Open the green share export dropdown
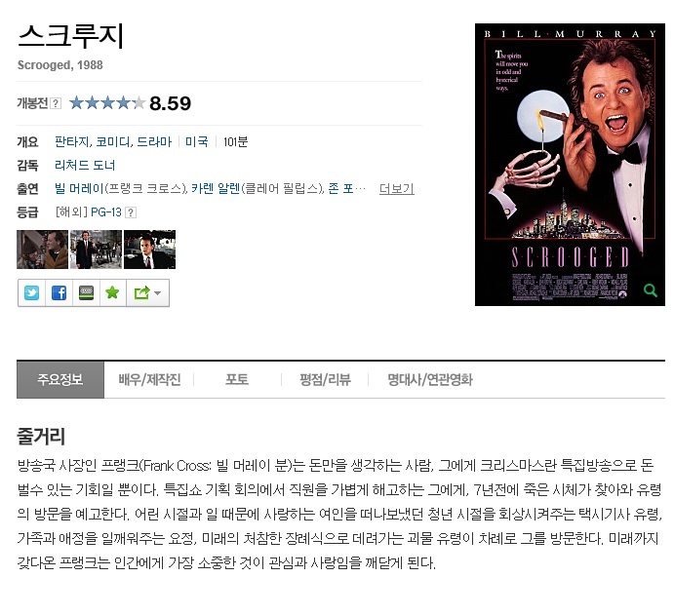The height and width of the screenshot is (616, 674). click(x=147, y=293)
